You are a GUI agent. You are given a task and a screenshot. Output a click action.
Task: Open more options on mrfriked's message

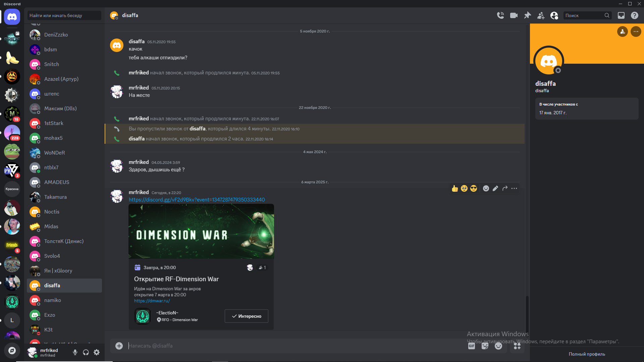tap(514, 188)
